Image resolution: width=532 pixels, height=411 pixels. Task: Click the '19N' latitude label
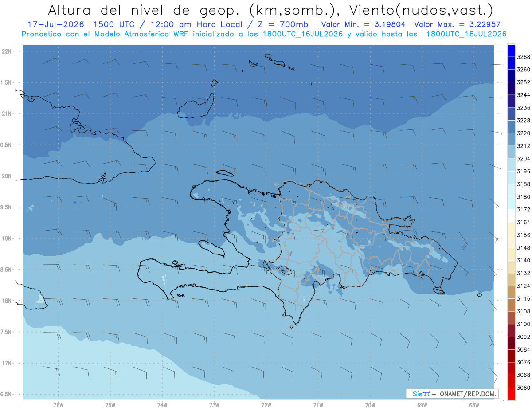pos(6,239)
